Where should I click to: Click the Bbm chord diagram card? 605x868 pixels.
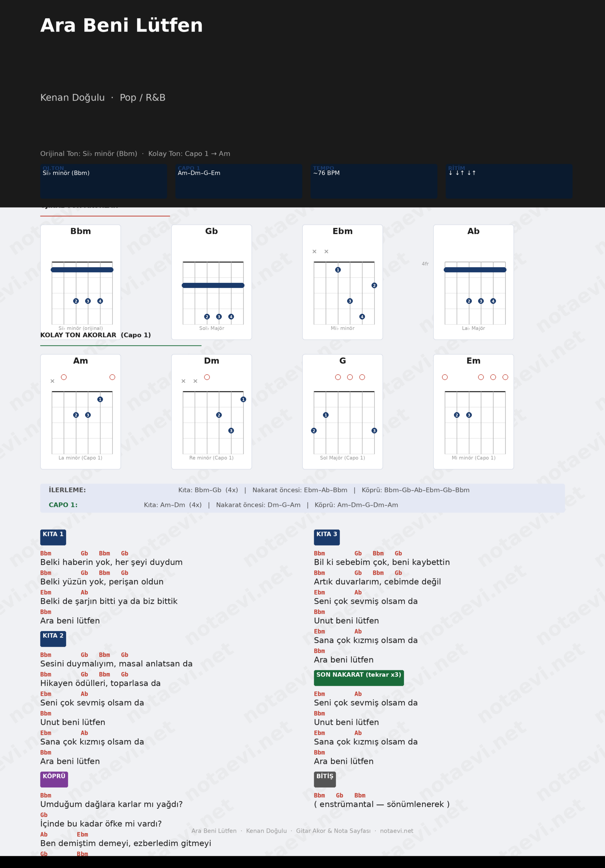80,282
